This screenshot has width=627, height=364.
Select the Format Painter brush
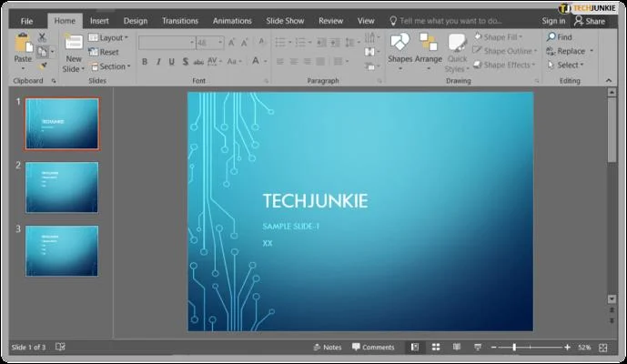[43, 66]
